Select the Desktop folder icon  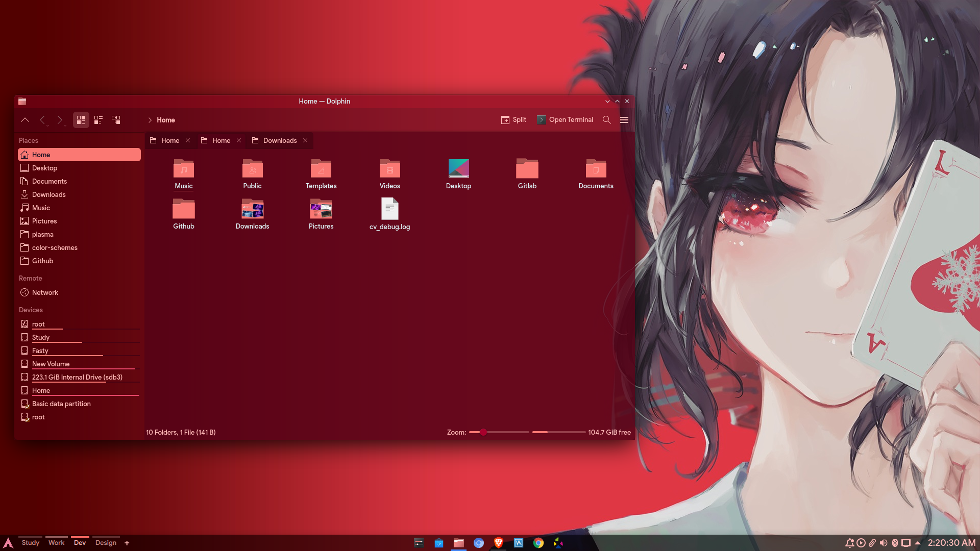point(458,168)
